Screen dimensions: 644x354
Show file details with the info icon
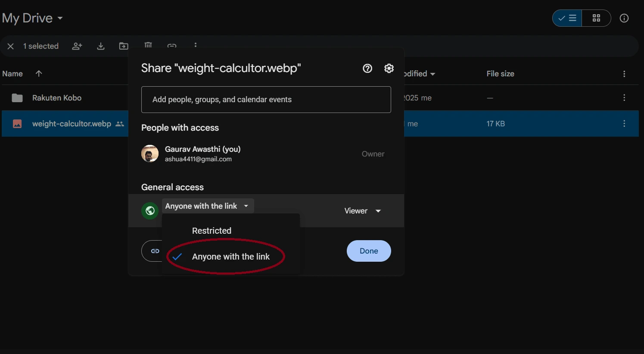coord(624,18)
